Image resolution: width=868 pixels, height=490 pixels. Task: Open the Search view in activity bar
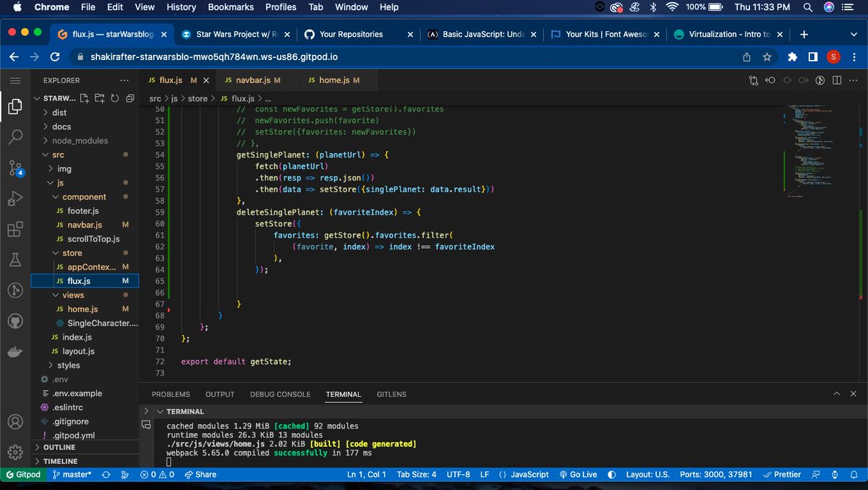click(15, 137)
